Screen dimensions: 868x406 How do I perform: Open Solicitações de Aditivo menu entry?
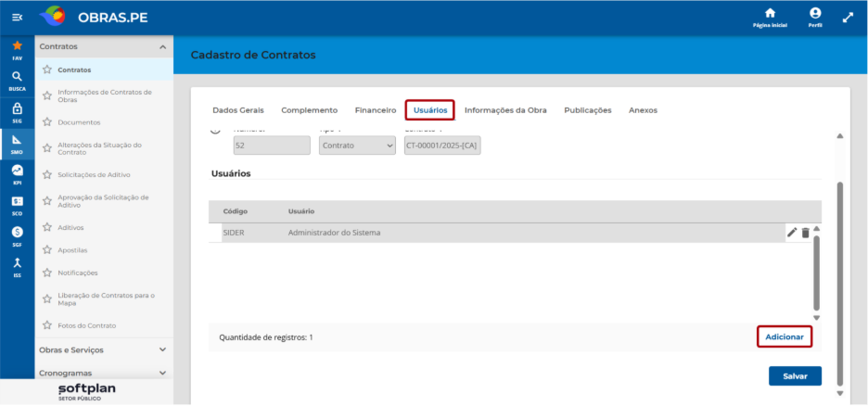coord(94,174)
